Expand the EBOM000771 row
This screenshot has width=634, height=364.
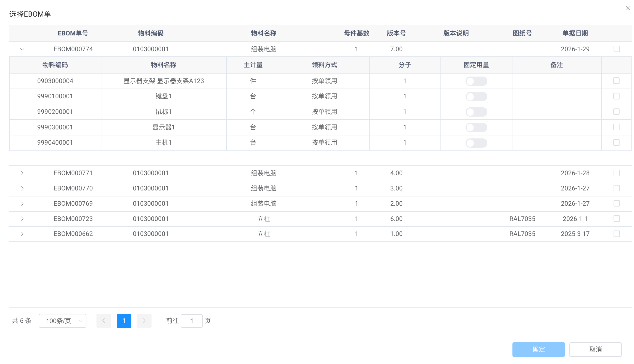[x=22, y=173]
